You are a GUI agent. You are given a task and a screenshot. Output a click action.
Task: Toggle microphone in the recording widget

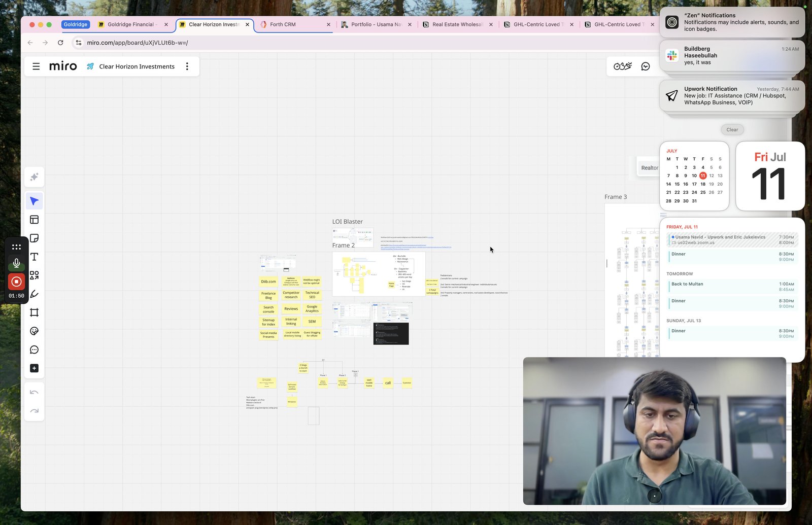[x=16, y=263]
